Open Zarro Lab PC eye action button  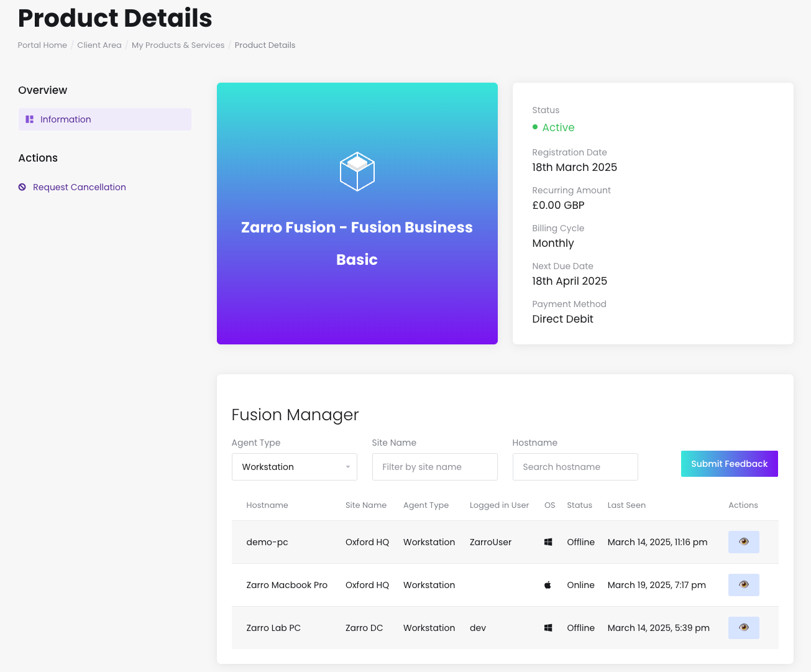[x=744, y=628]
